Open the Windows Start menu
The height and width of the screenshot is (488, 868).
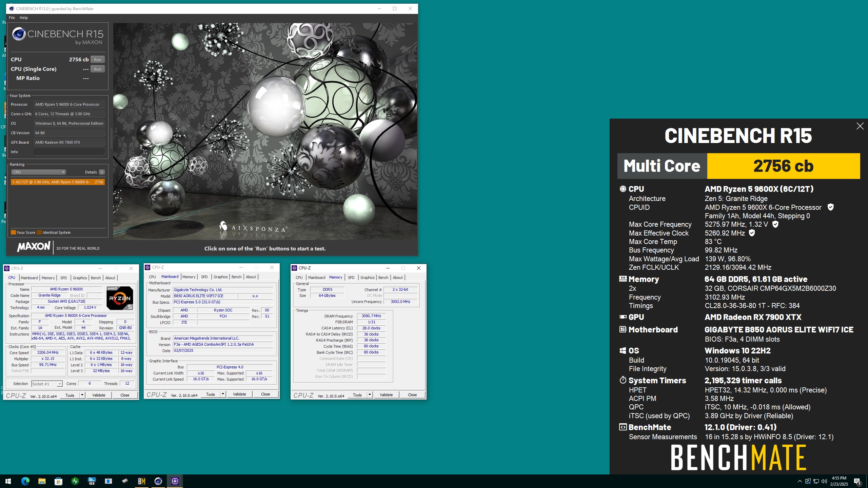pyautogui.click(x=8, y=481)
